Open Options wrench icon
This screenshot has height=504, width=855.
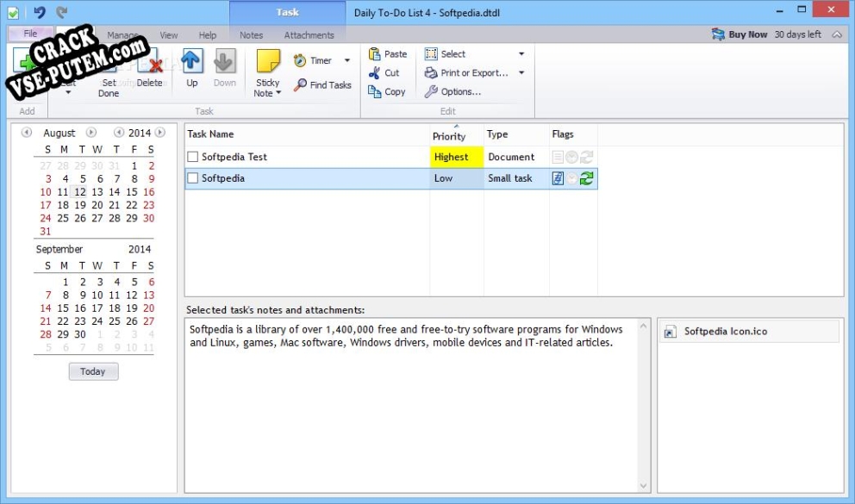coord(431,91)
